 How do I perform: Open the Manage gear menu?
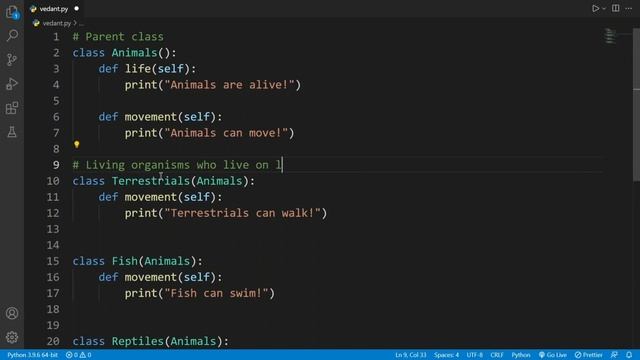(x=12, y=337)
